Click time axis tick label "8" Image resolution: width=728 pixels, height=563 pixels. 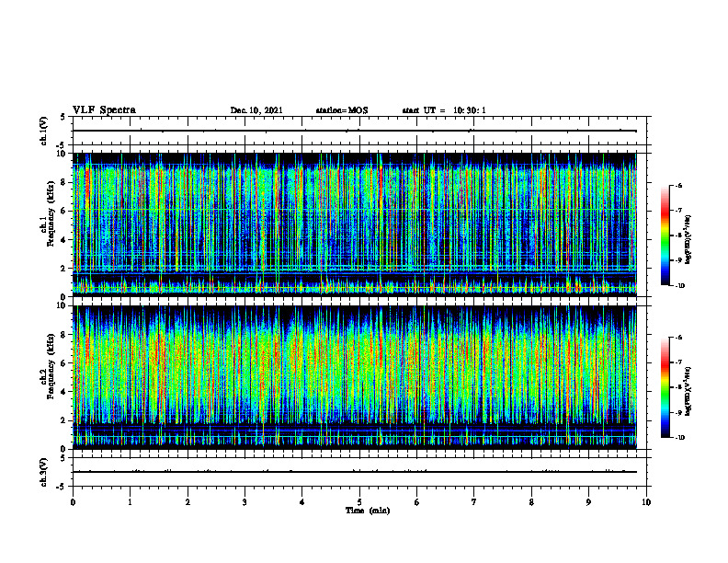coord(531,502)
